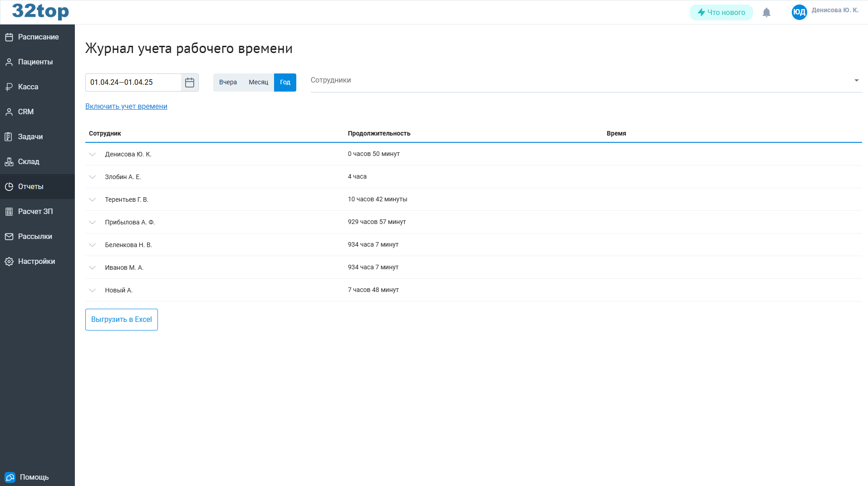This screenshot has width=868, height=486.
Task: Open Склад in the sidebar
Action: click(37, 162)
